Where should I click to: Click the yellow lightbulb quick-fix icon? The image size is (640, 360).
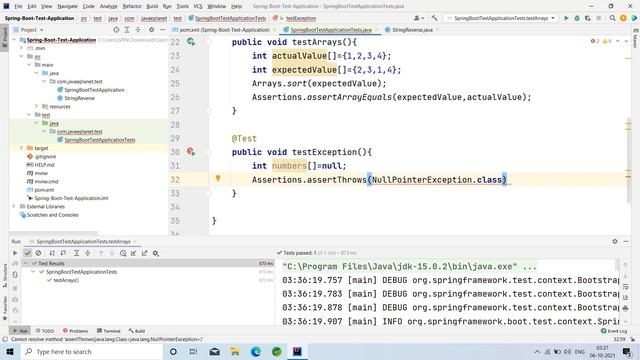point(218,178)
